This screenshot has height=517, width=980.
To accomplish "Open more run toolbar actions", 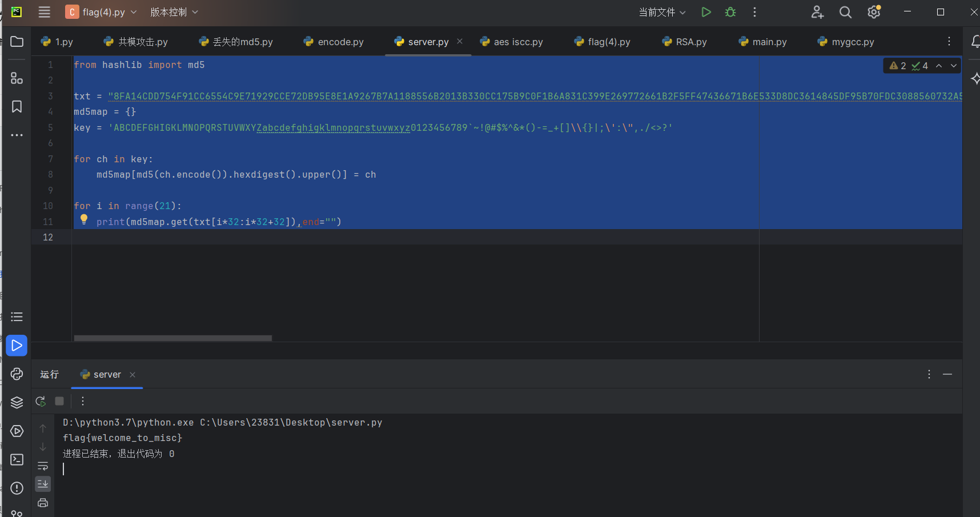I will pos(83,401).
